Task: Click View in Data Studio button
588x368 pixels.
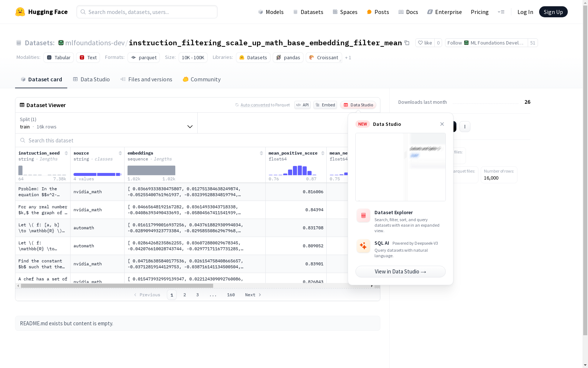Action: tap(401, 272)
